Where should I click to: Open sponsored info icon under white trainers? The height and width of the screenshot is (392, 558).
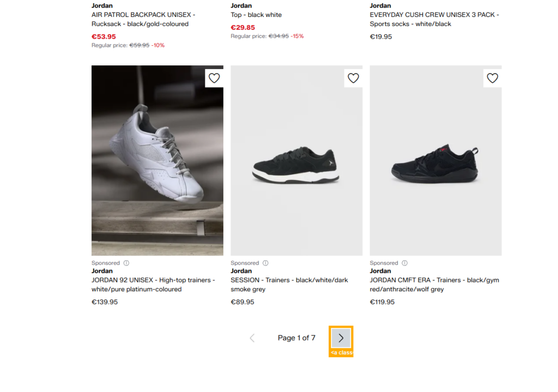pos(126,263)
